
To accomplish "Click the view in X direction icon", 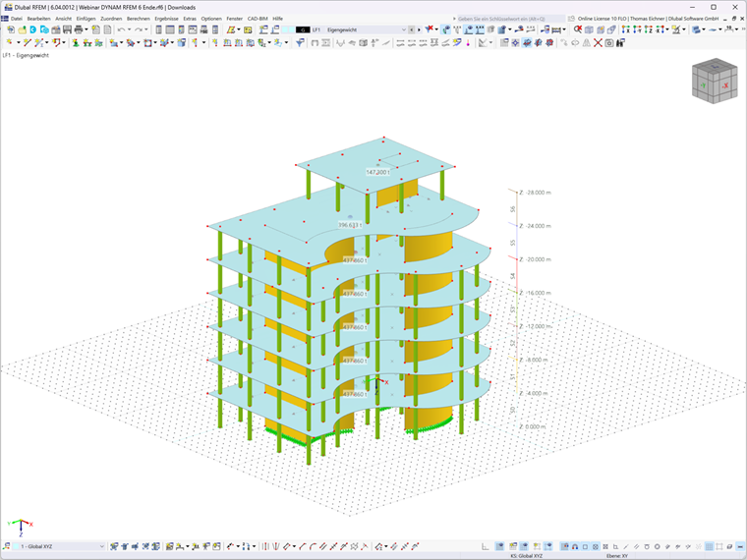I will pyautogui.click(x=625, y=29).
